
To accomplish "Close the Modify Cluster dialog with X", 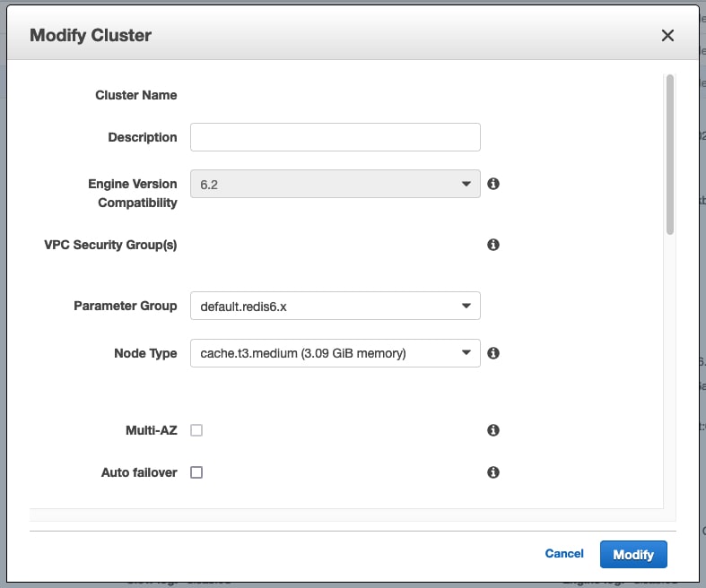I will (x=667, y=36).
